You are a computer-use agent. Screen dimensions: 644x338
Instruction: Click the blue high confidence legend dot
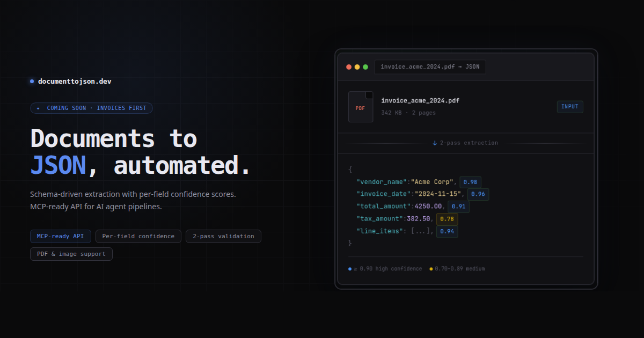350,269
